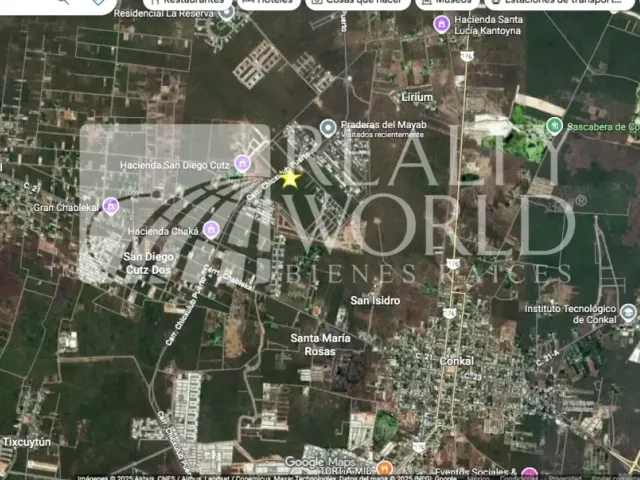Click the Estaciones de transporte chip
The height and width of the screenshot is (480, 640).
[x=560, y=2]
